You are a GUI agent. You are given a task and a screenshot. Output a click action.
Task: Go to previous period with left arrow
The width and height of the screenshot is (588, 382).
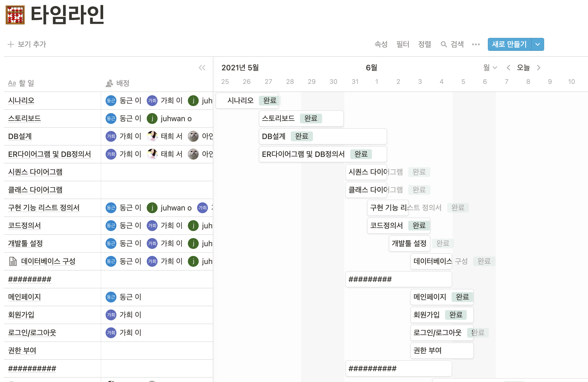coord(508,68)
